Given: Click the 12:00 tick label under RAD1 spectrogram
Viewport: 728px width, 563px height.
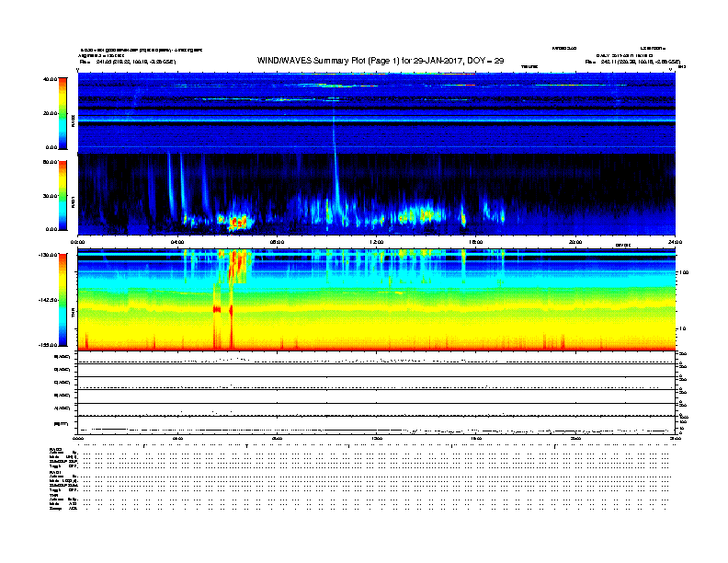Looking at the screenshot, I should click(376, 242).
